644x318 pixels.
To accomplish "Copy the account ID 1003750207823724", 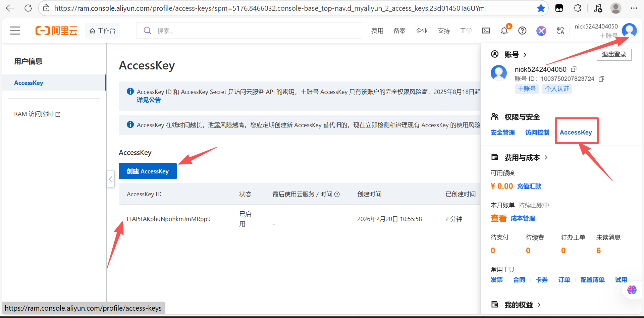I will pos(602,79).
